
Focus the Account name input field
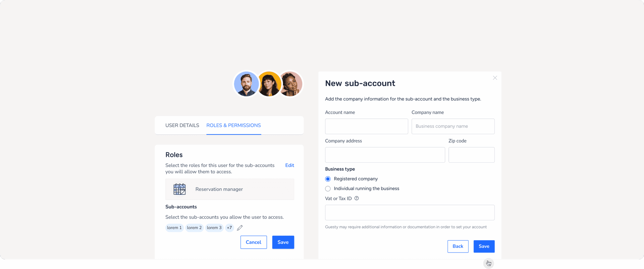tap(367, 126)
